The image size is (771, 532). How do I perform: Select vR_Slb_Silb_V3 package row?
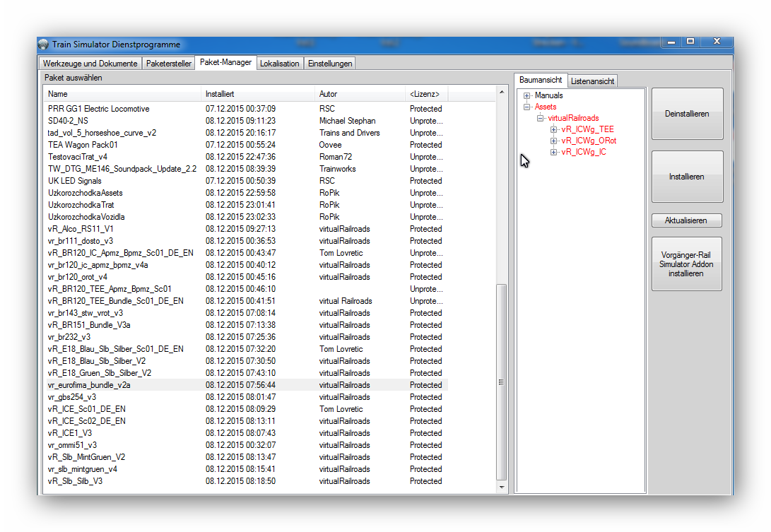point(246,481)
